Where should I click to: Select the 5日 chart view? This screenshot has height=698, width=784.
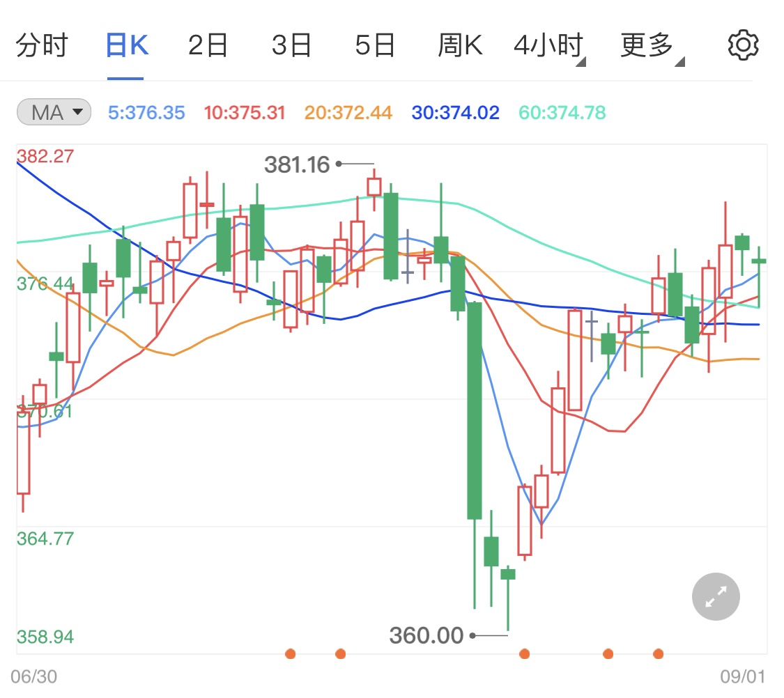point(375,45)
